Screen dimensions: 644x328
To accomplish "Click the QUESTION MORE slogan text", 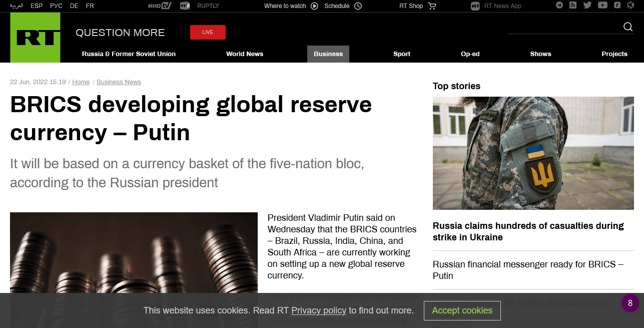I will click(x=120, y=33).
